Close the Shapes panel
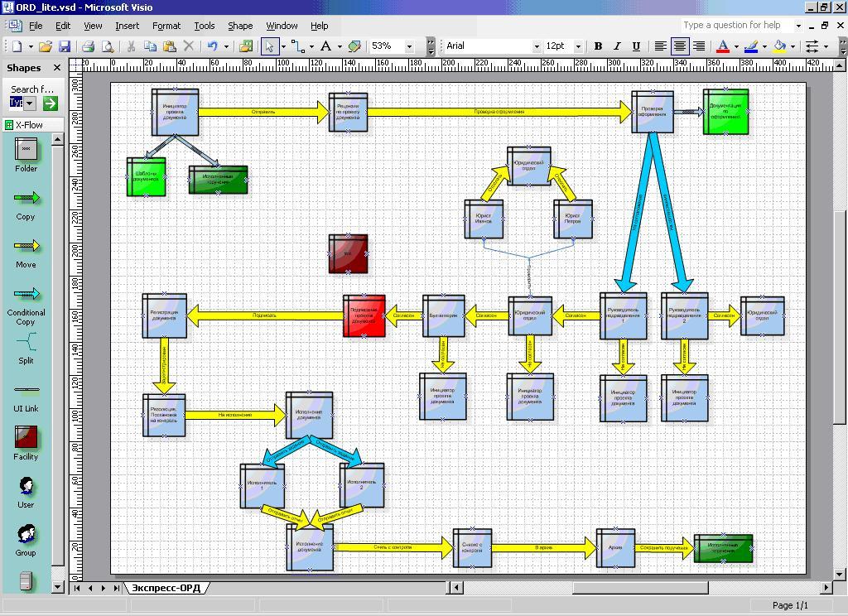848x616 pixels. pyautogui.click(x=55, y=68)
